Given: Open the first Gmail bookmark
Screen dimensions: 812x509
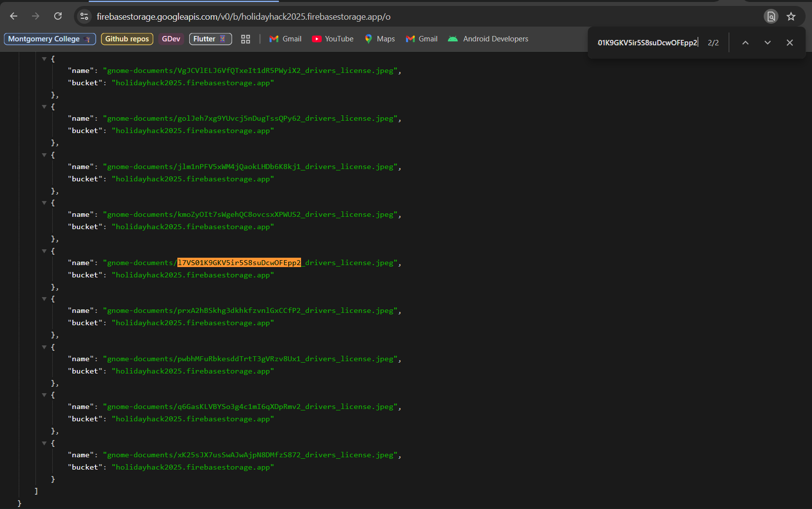Looking at the screenshot, I should tap(285, 39).
